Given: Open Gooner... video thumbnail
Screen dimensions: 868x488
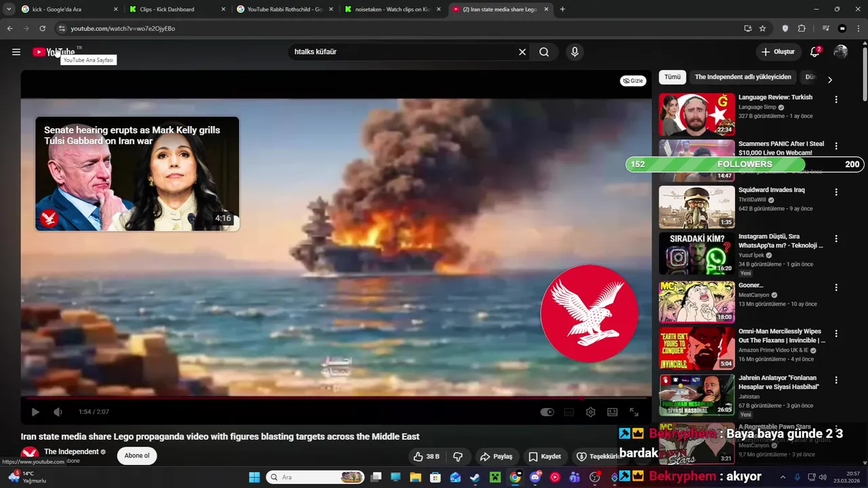Looking at the screenshot, I should coord(697,301).
